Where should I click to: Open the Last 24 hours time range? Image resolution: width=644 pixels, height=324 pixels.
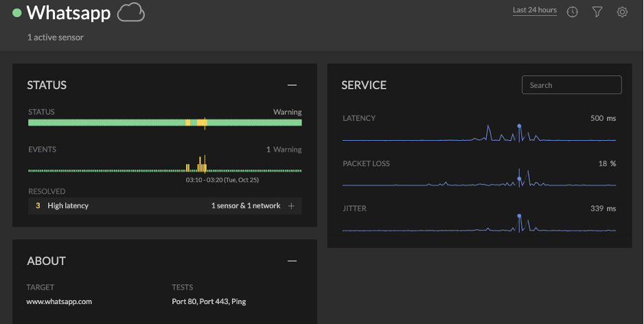click(535, 10)
